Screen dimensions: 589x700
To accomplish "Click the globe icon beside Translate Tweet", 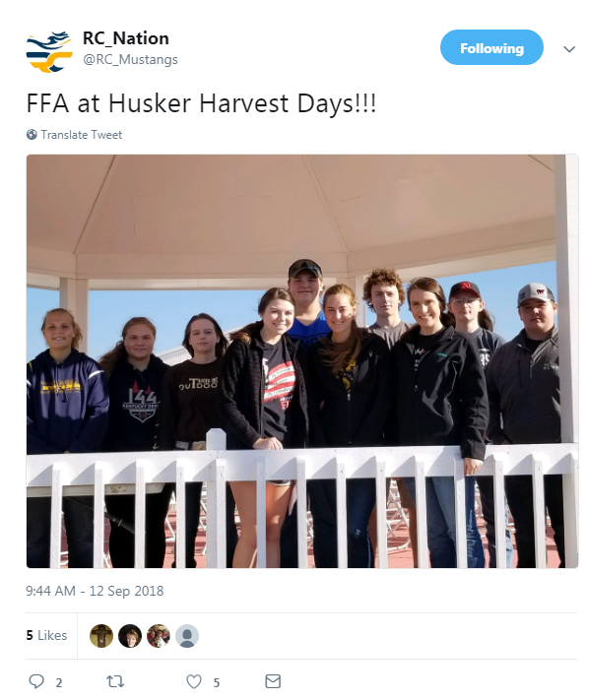I will tap(32, 134).
